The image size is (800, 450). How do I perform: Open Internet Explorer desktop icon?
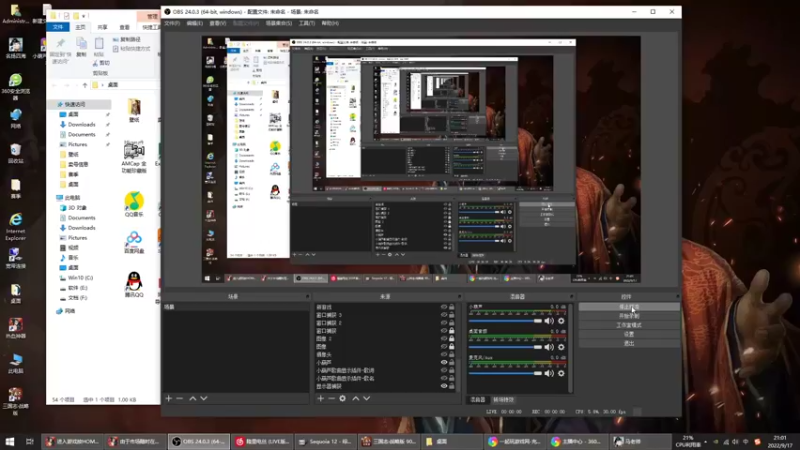(x=15, y=227)
